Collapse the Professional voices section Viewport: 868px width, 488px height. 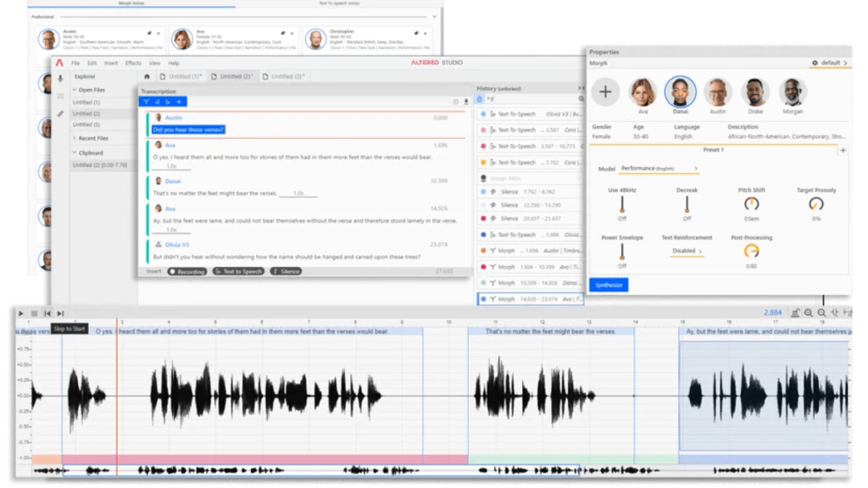point(434,17)
